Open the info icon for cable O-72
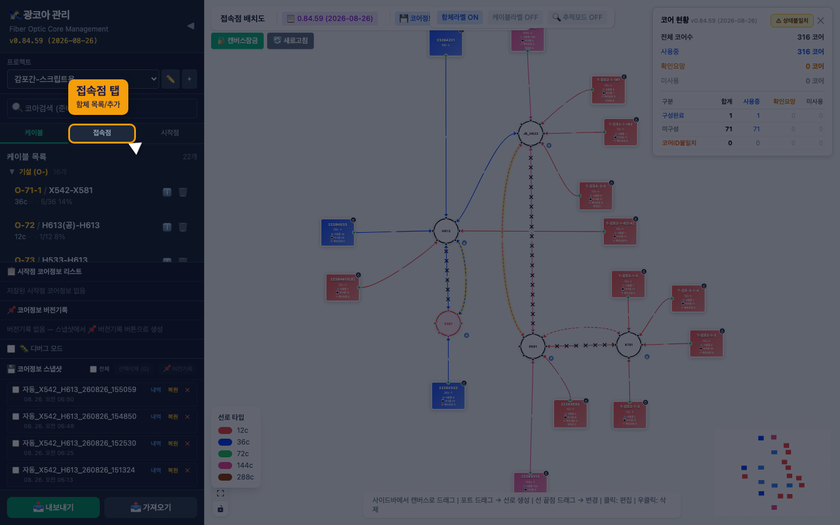The image size is (840, 525). pos(167,227)
